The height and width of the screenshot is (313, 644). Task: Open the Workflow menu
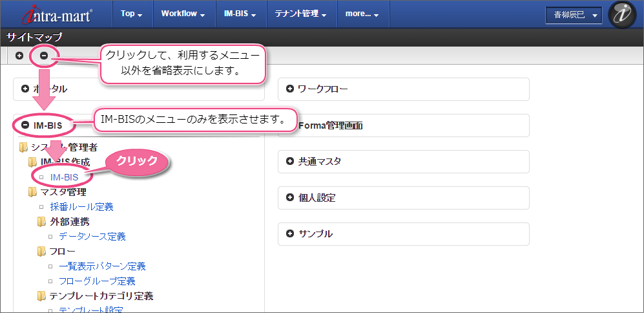(183, 14)
